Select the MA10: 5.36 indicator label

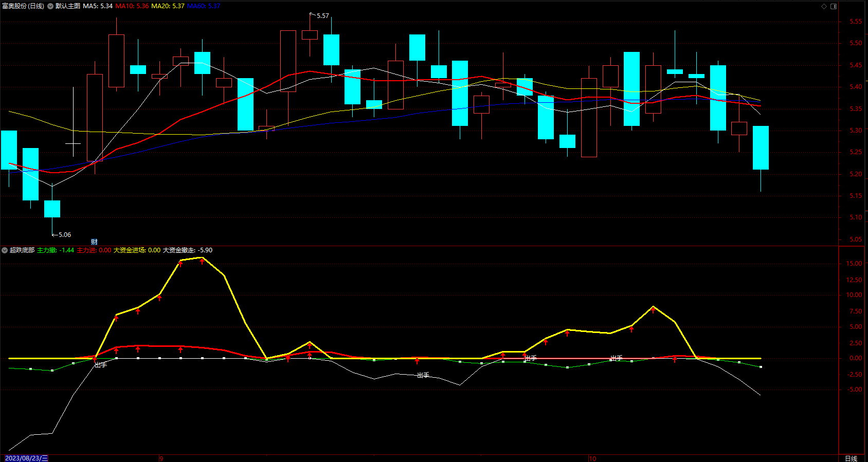coord(132,6)
